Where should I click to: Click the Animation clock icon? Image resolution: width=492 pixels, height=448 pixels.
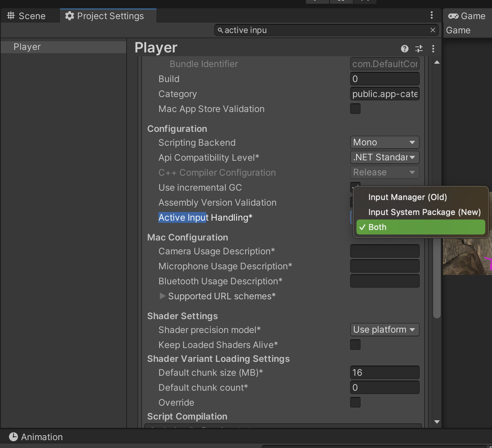(x=13, y=437)
